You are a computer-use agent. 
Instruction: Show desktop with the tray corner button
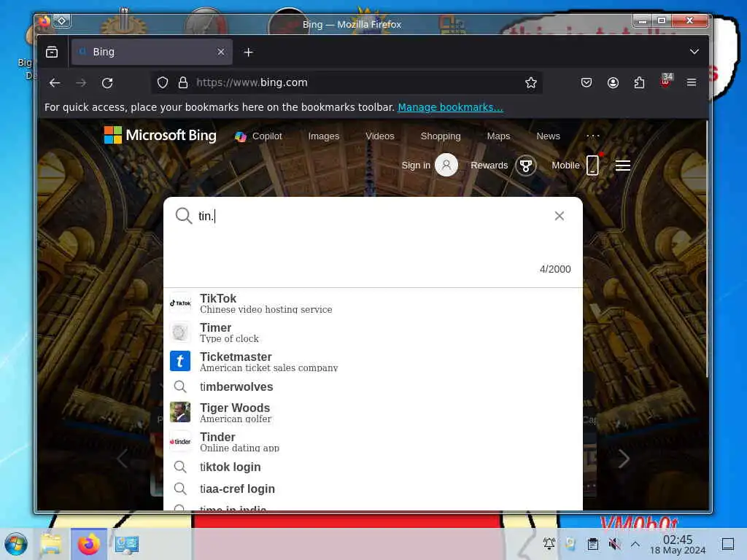pyautogui.click(x=728, y=544)
